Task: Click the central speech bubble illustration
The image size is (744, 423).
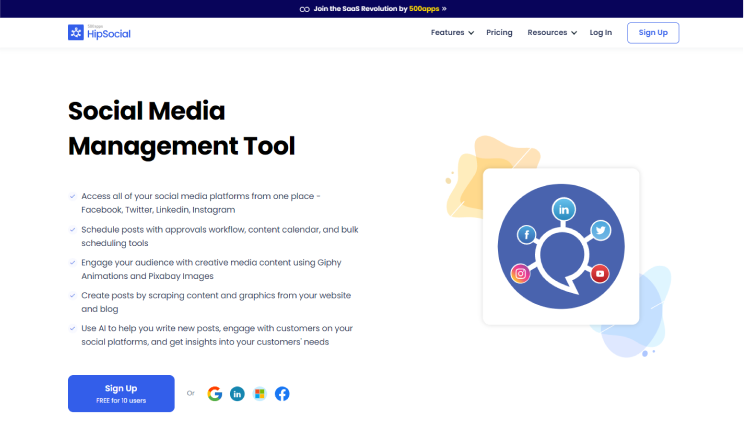Action: point(563,260)
